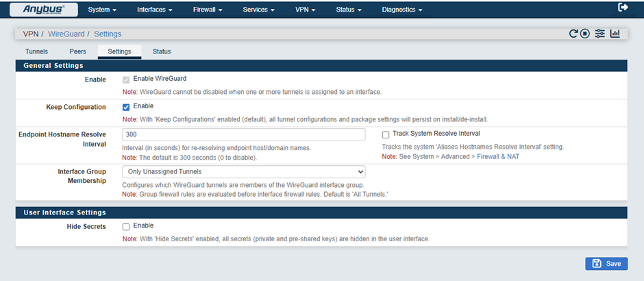Expand the System menu
This screenshot has height=281, width=644.
pos(102,10)
